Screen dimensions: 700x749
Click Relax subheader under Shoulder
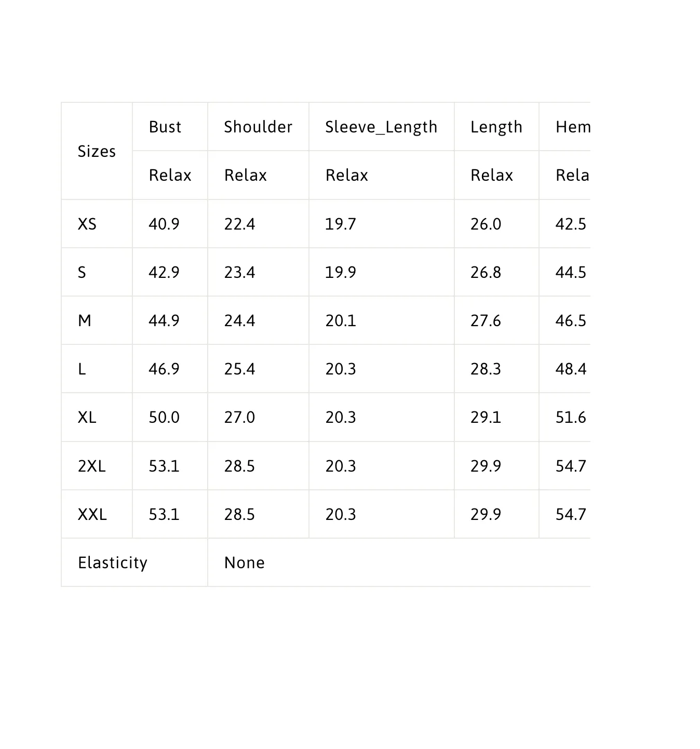245,175
